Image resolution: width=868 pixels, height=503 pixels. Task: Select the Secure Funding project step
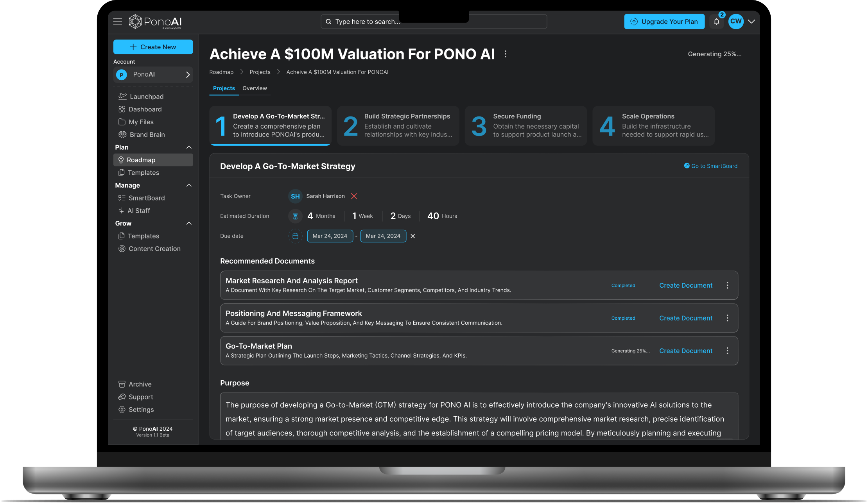click(525, 126)
